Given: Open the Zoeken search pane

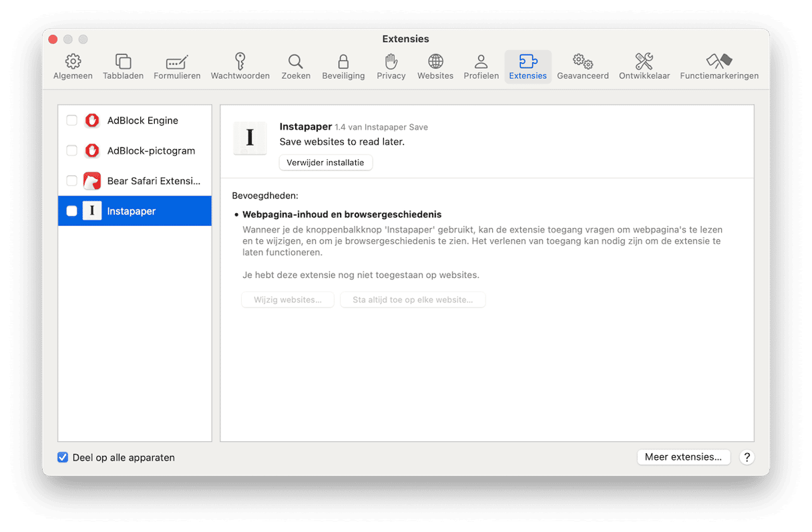Looking at the screenshot, I should point(296,67).
